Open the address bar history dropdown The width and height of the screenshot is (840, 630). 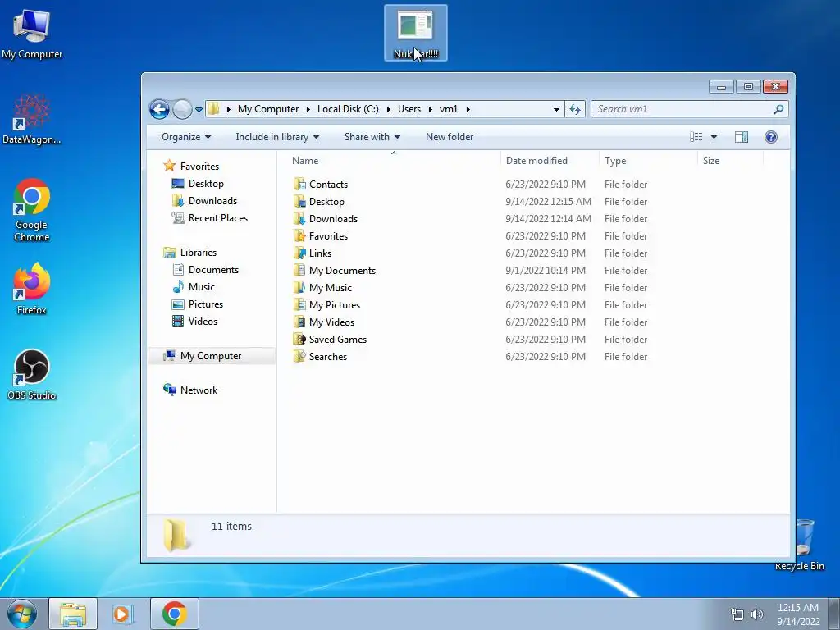click(x=556, y=109)
